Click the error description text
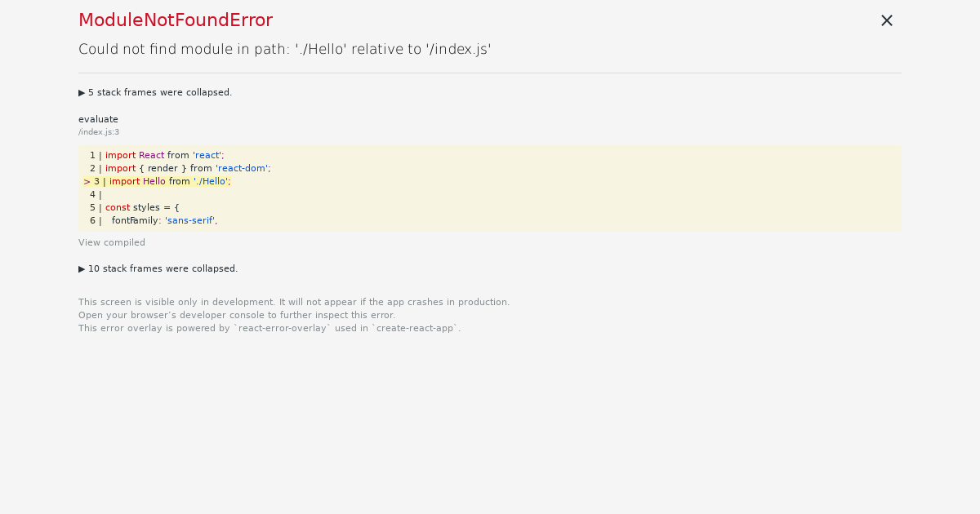The width and height of the screenshot is (980, 514). (284, 49)
